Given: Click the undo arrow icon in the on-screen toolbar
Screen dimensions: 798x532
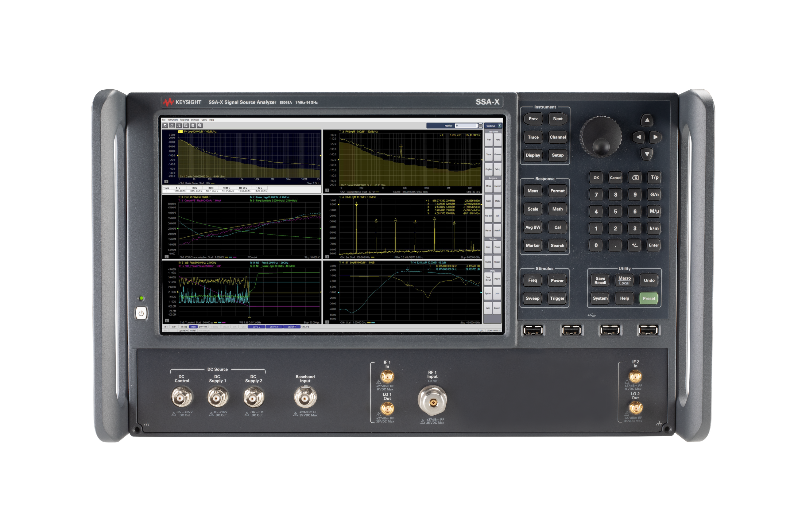Looking at the screenshot, I should pos(165,126).
